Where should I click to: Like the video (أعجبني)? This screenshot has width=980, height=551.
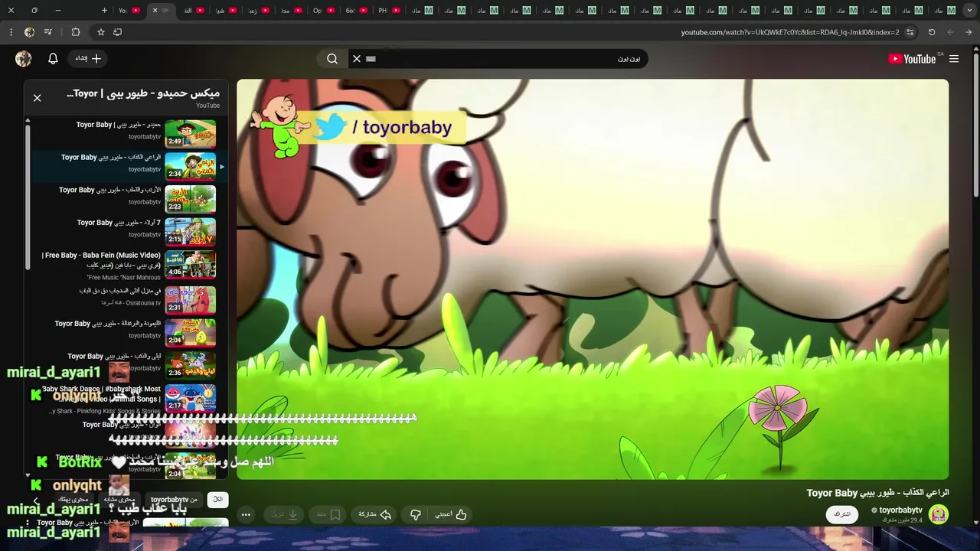click(451, 515)
